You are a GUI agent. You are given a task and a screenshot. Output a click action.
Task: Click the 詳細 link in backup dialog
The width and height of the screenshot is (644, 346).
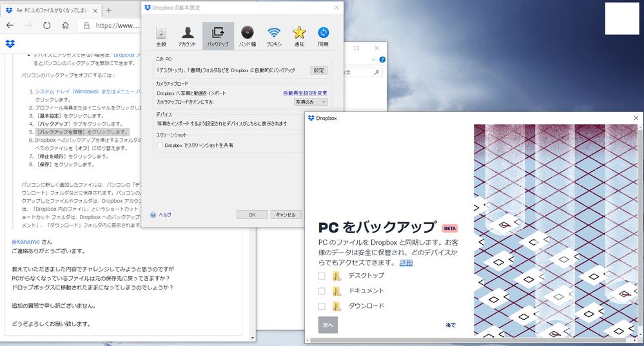tap(405, 263)
